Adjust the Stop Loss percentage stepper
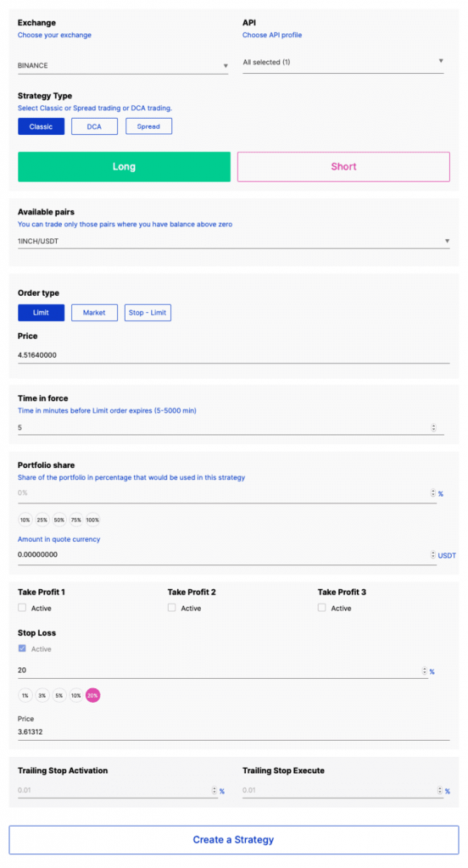This screenshot has height=868, width=468. pyautogui.click(x=425, y=671)
